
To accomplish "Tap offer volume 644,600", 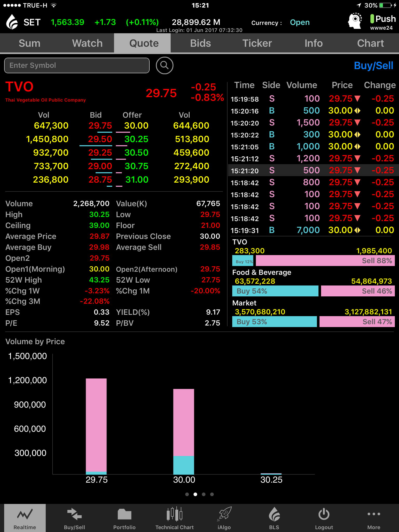I will pyautogui.click(x=191, y=126).
